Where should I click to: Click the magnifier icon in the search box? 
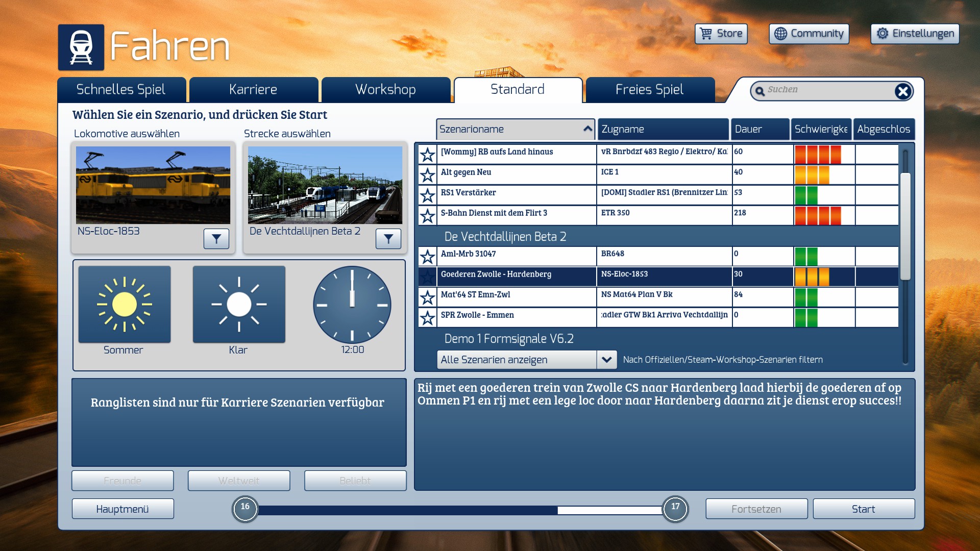tap(760, 91)
